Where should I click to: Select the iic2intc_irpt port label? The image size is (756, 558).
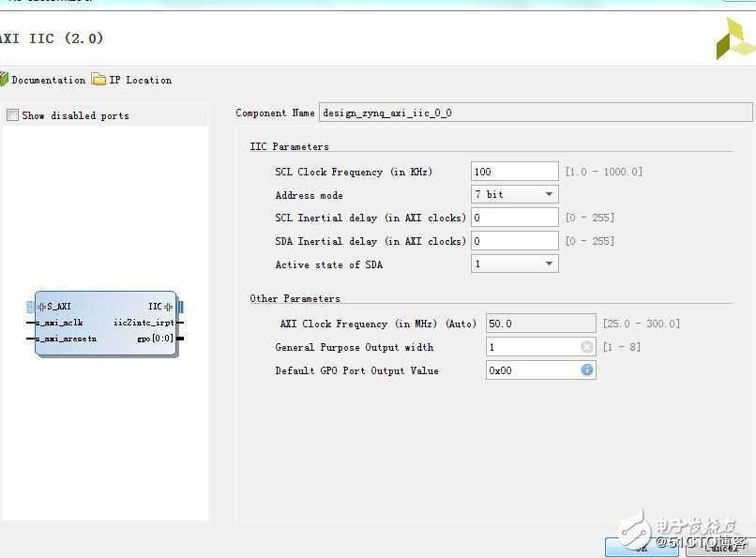pos(144,323)
